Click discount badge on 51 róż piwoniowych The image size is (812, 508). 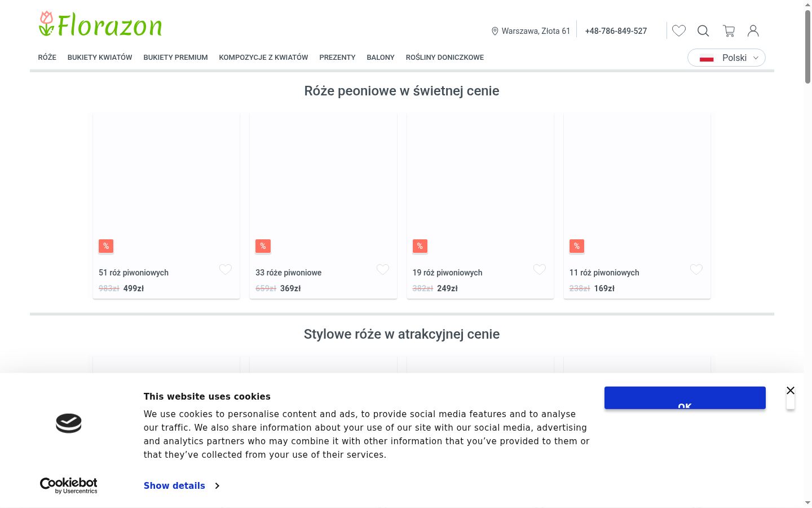[x=106, y=246]
